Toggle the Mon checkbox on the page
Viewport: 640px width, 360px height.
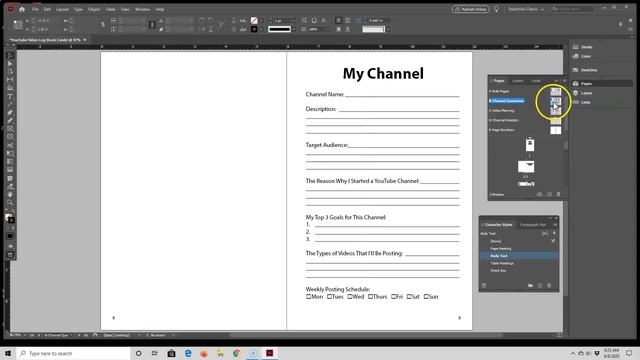(308, 297)
